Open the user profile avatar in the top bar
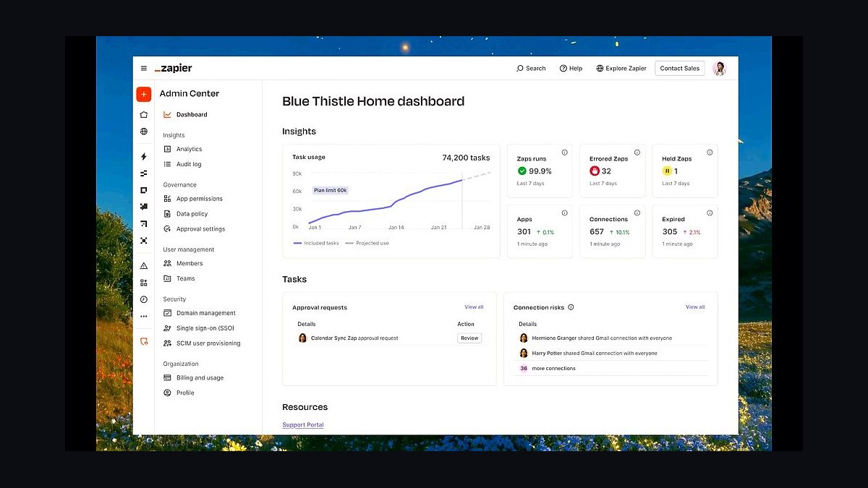This screenshot has width=868, height=488. pos(719,68)
